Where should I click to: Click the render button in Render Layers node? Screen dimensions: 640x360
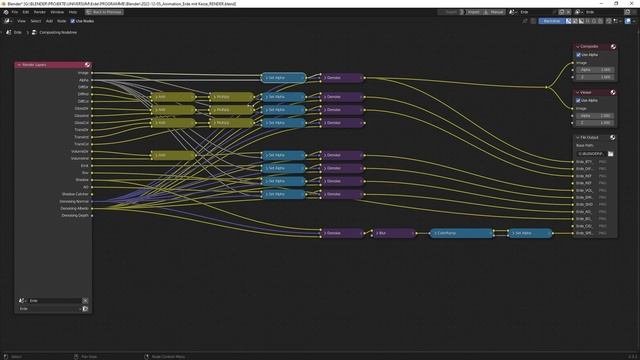85,309
